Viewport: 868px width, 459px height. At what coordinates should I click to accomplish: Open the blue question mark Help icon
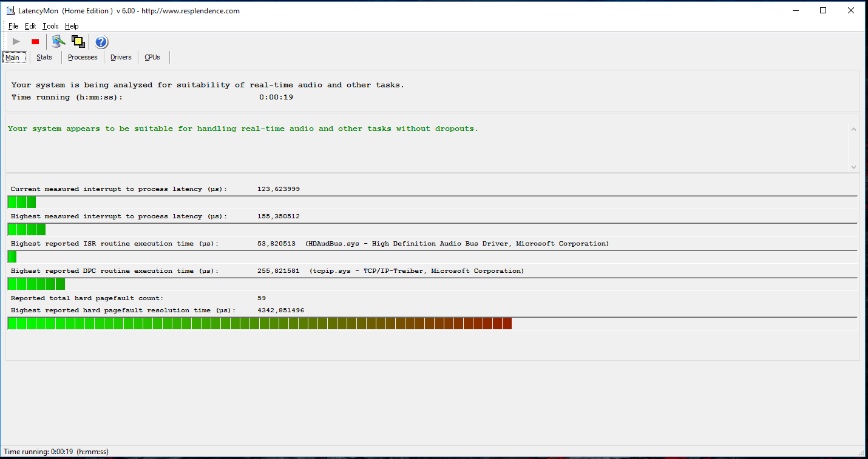pos(101,42)
